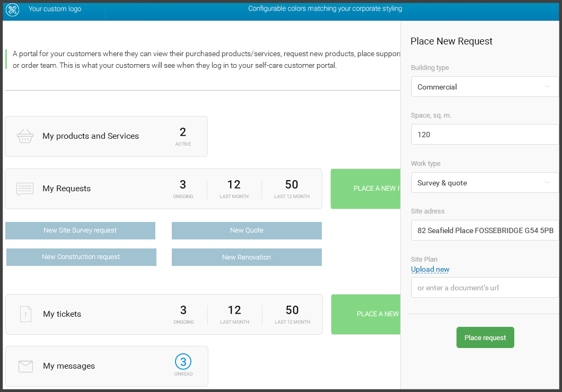Viewport: 562px width, 392px height.
Task: Click the New Quote button
Action: coord(247,230)
